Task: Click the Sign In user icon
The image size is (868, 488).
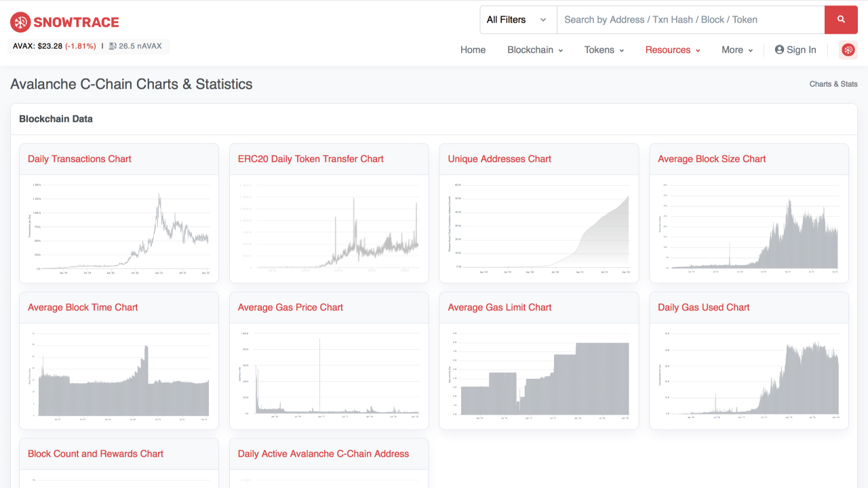Action: [x=779, y=49]
